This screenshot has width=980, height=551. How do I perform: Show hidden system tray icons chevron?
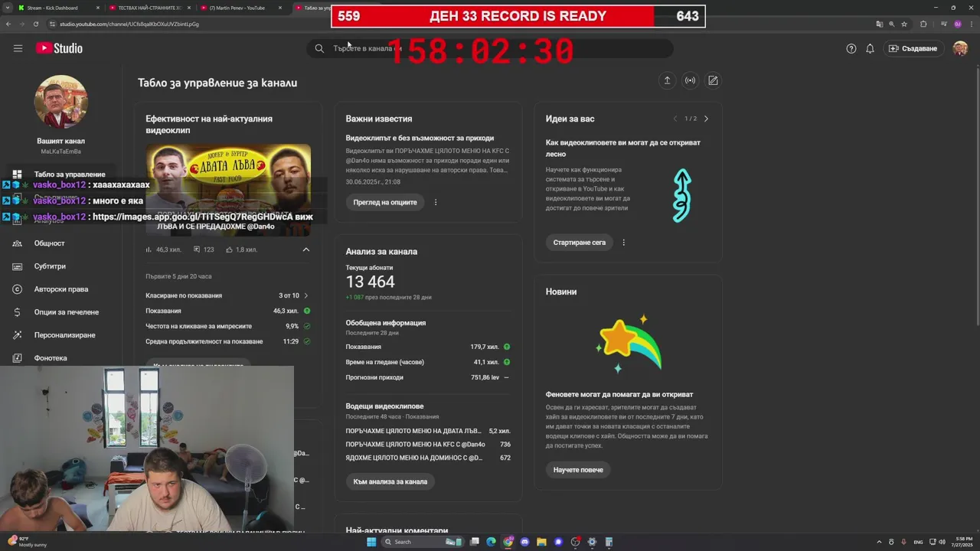tap(880, 542)
